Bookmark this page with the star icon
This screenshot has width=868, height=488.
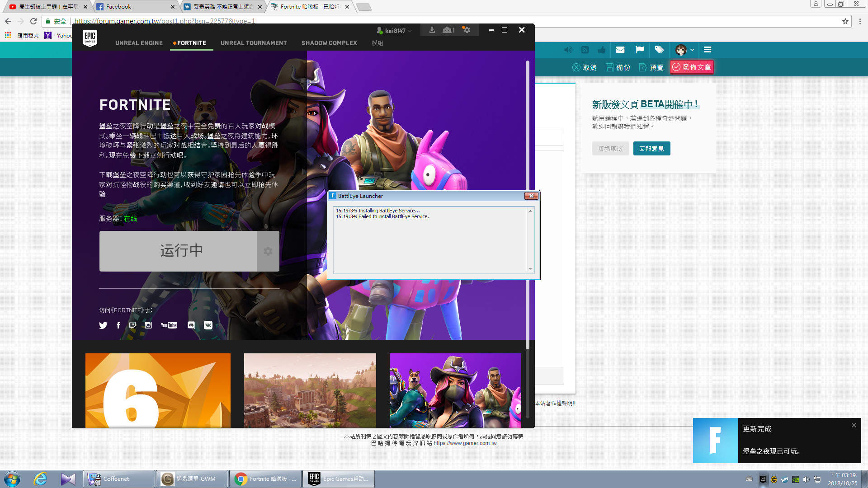coord(845,21)
